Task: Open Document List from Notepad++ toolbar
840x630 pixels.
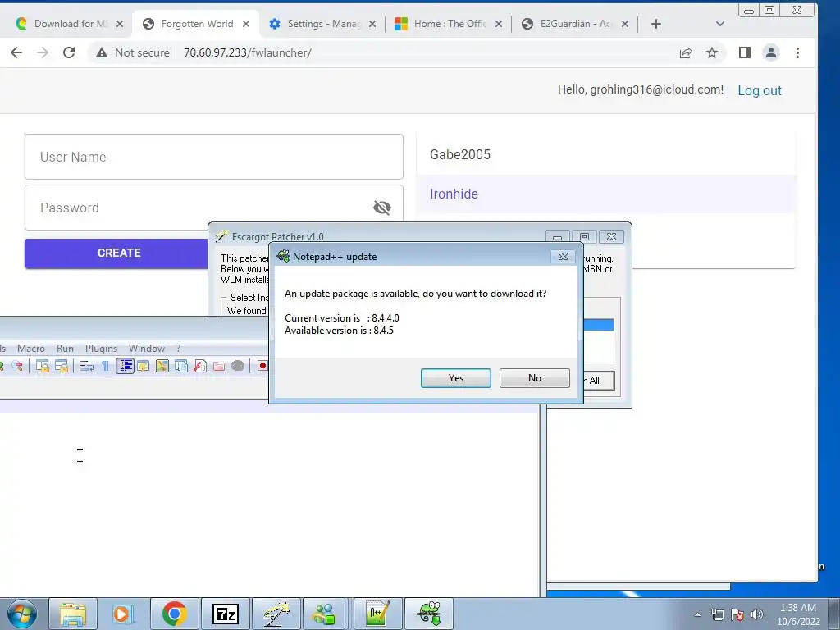Action: (181, 366)
